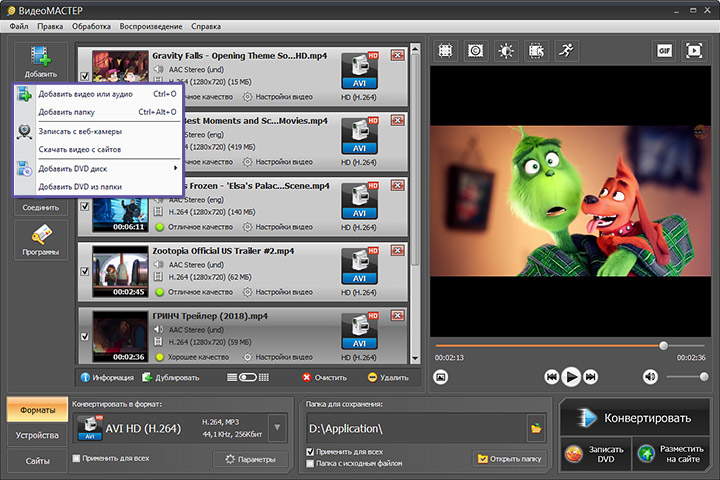Click Очистить to clear the list

[x=325, y=378]
